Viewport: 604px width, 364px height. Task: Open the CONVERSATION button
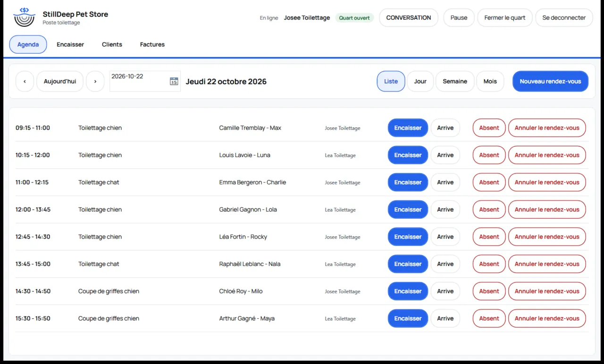[x=409, y=17]
